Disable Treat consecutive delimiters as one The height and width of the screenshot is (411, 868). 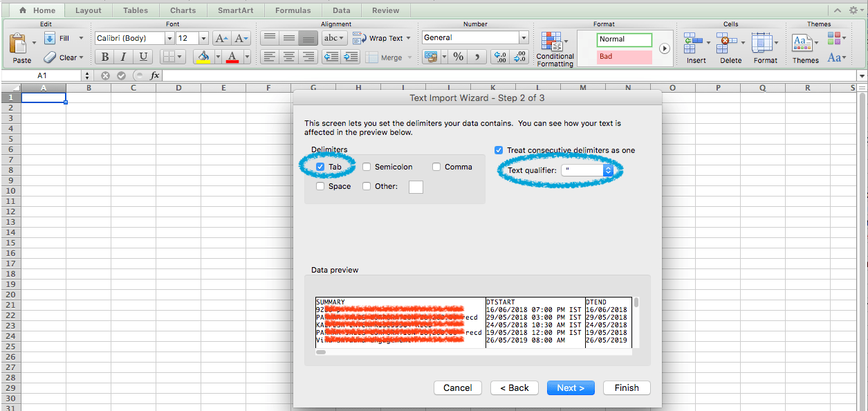(498, 149)
